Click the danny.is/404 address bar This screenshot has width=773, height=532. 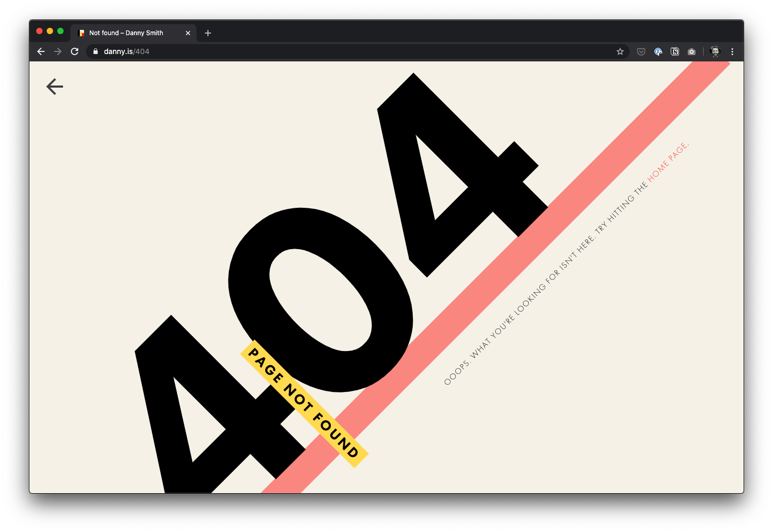coord(357,51)
